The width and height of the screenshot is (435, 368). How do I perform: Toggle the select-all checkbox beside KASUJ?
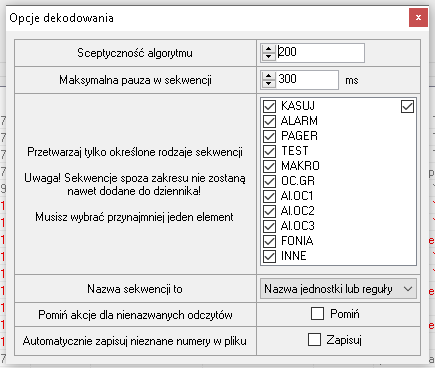(407, 107)
